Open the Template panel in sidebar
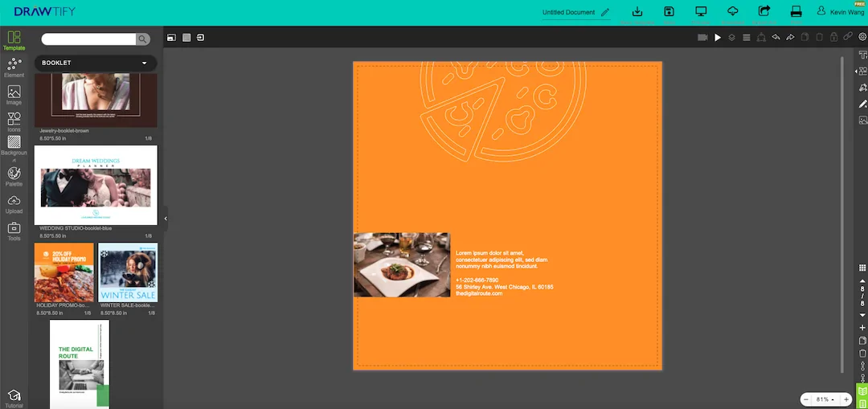 [x=14, y=41]
